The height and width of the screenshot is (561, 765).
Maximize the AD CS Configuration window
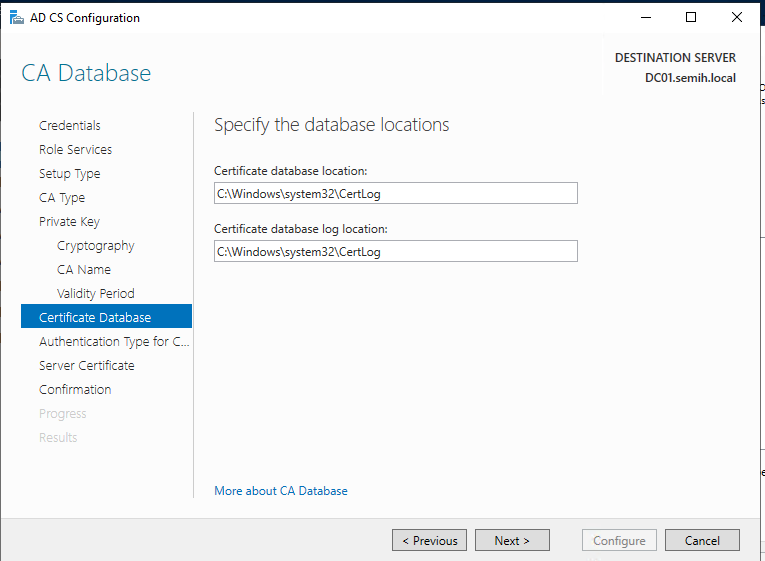(690, 17)
